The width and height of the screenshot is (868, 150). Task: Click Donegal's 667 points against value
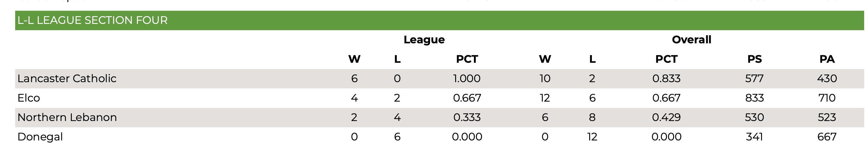point(827,137)
